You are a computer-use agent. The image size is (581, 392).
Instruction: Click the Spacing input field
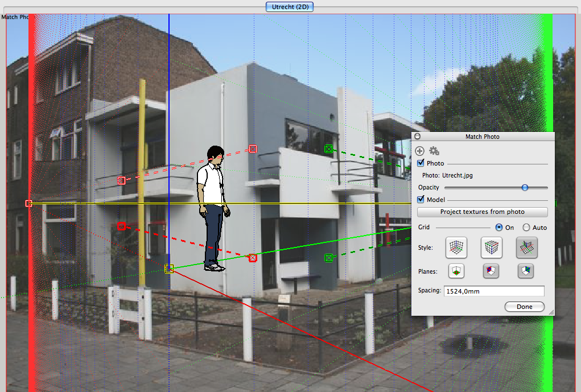pyautogui.click(x=494, y=291)
